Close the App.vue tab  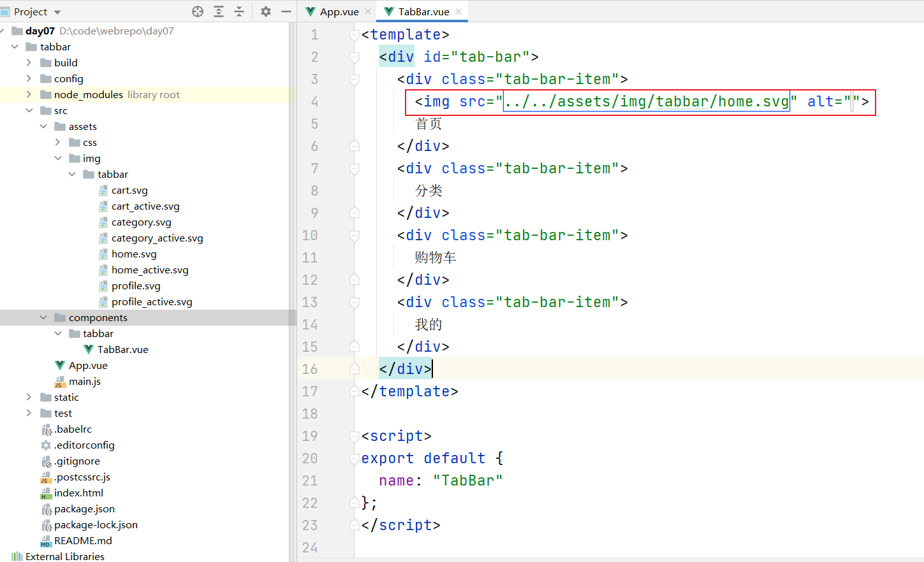point(368,11)
